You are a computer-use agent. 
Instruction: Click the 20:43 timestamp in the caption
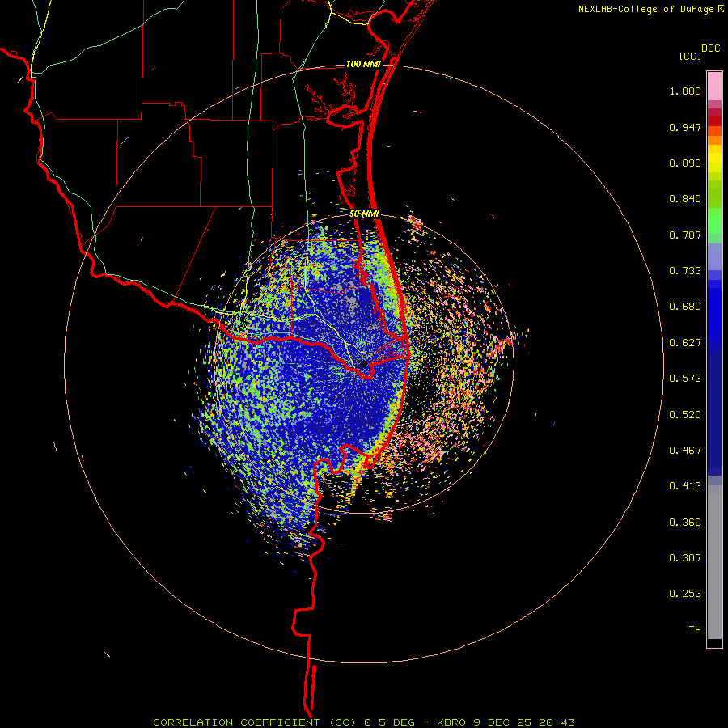[557, 722]
